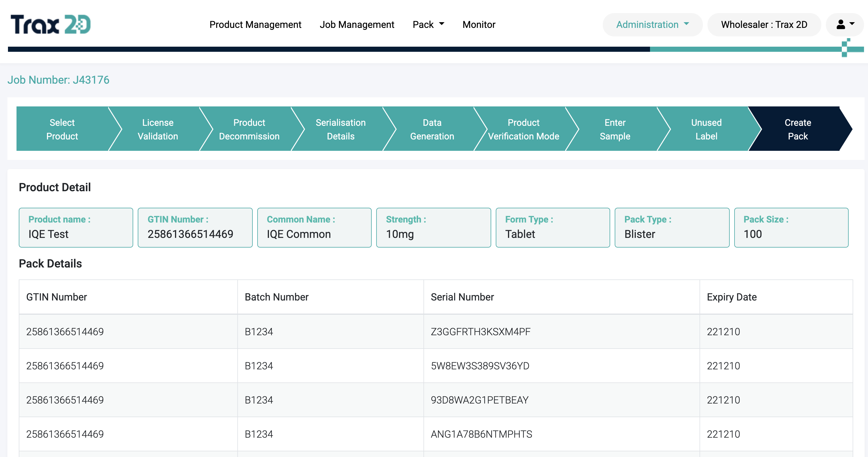Click Wholesaler : Trax 2D button
The height and width of the screenshot is (457, 868).
[x=764, y=24]
